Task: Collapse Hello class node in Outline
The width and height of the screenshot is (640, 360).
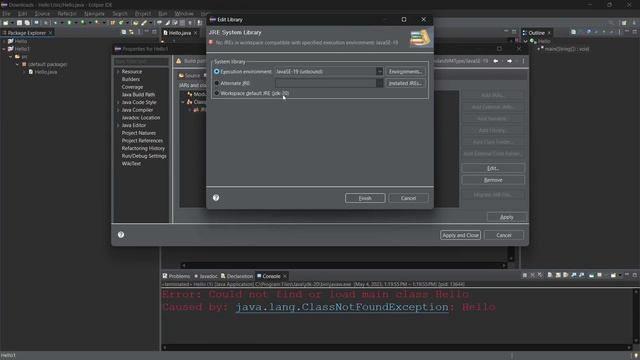Action: click(x=525, y=41)
